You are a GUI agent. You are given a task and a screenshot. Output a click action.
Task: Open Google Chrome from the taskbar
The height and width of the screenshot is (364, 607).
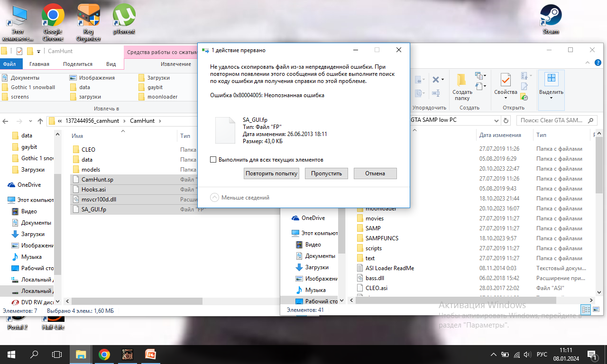click(x=104, y=354)
